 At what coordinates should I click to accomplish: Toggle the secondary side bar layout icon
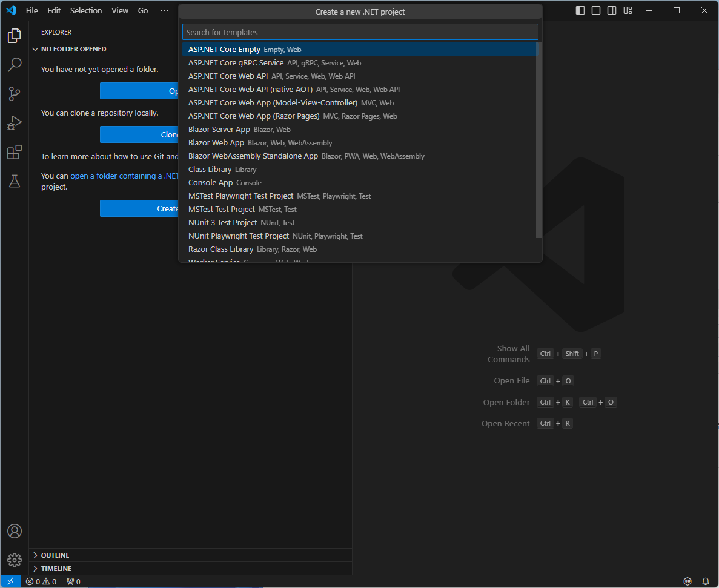(x=612, y=10)
